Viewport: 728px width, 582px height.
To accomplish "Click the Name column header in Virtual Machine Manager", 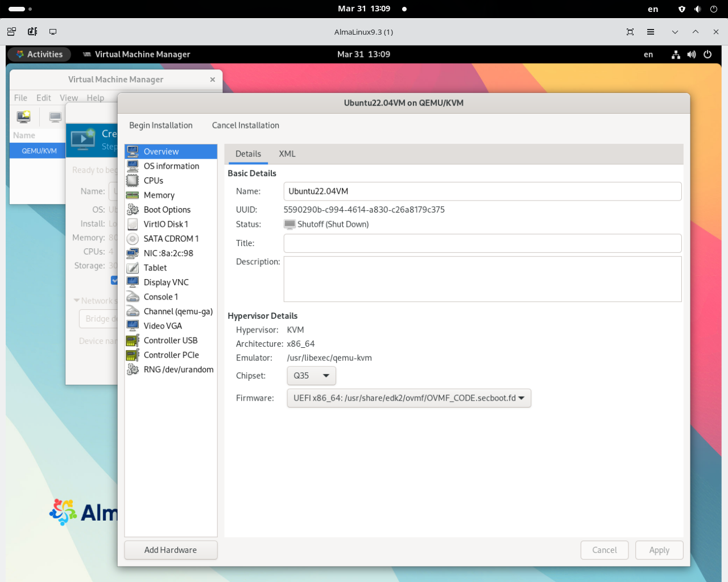I will (x=24, y=135).
